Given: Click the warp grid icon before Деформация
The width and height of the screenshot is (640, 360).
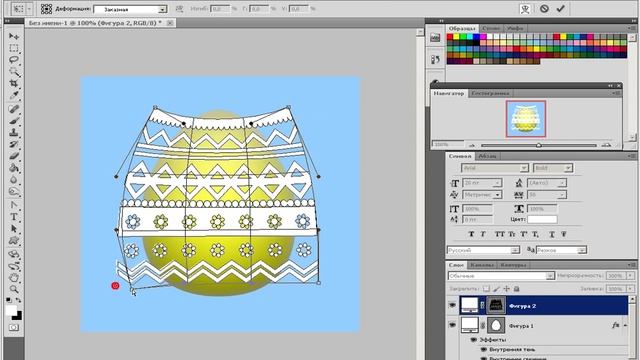Looking at the screenshot, I should point(47,9).
